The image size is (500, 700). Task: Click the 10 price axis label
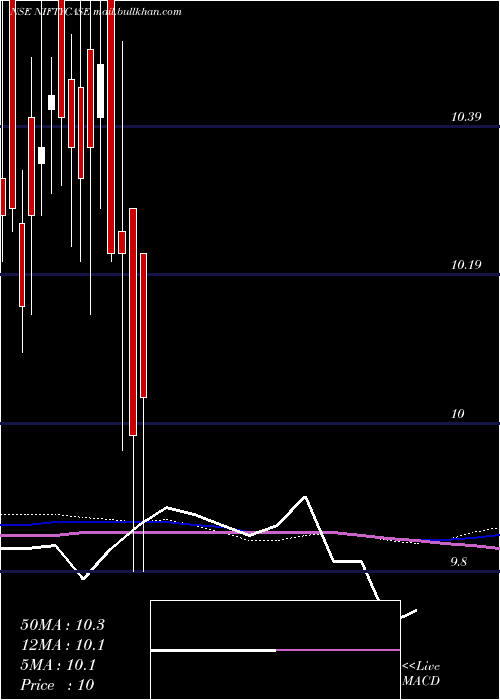click(x=458, y=414)
